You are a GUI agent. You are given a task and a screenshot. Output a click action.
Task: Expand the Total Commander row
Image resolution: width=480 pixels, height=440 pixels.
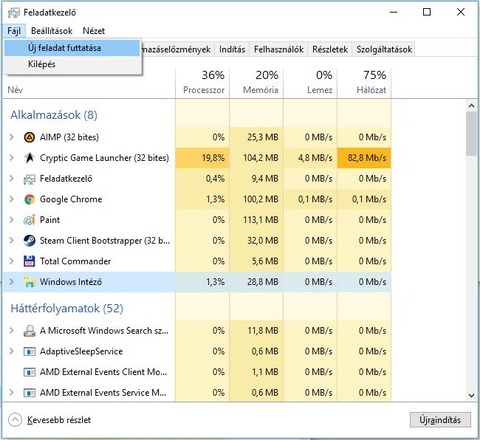tap(12, 261)
